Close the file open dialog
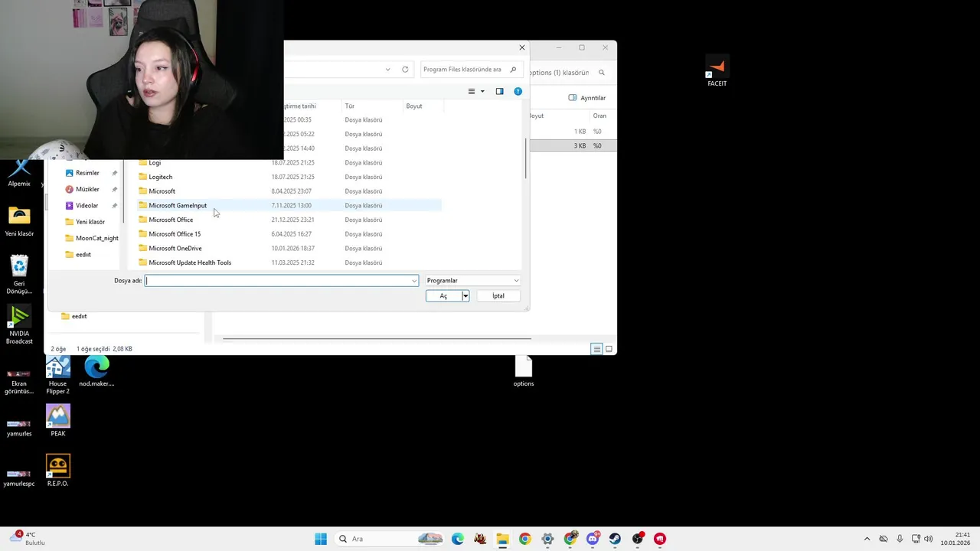Image resolution: width=980 pixels, height=551 pixels. pyautogui.click(x=522, y=47)
